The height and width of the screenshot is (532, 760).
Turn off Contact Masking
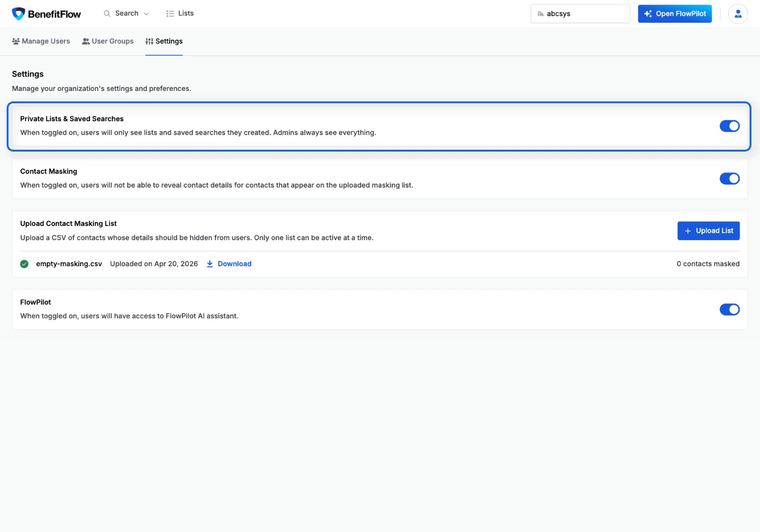point(729,179)
